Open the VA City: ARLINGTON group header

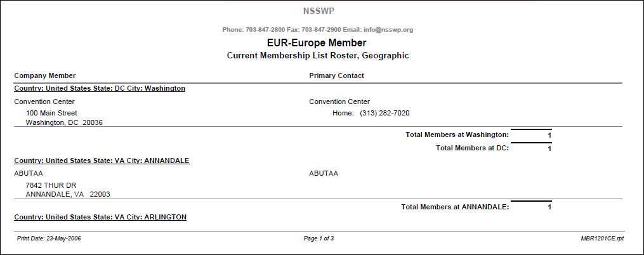[100, 217]
